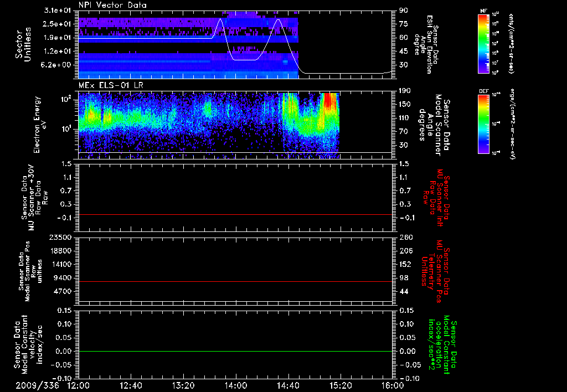Click the green 'Model Constant acceleration' label
Screen dimensions: 567x392
[x=442, y=345]
